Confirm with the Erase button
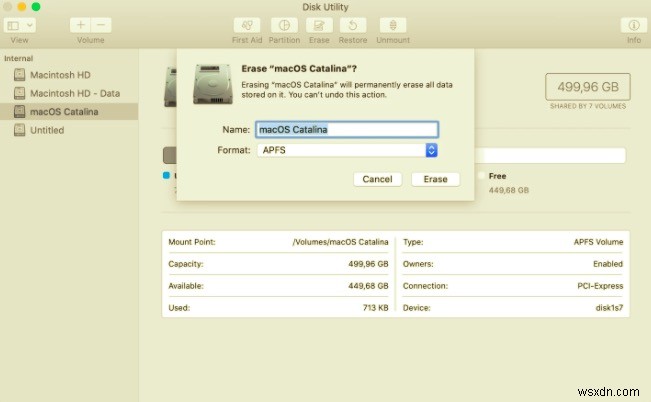 [435, 179]
